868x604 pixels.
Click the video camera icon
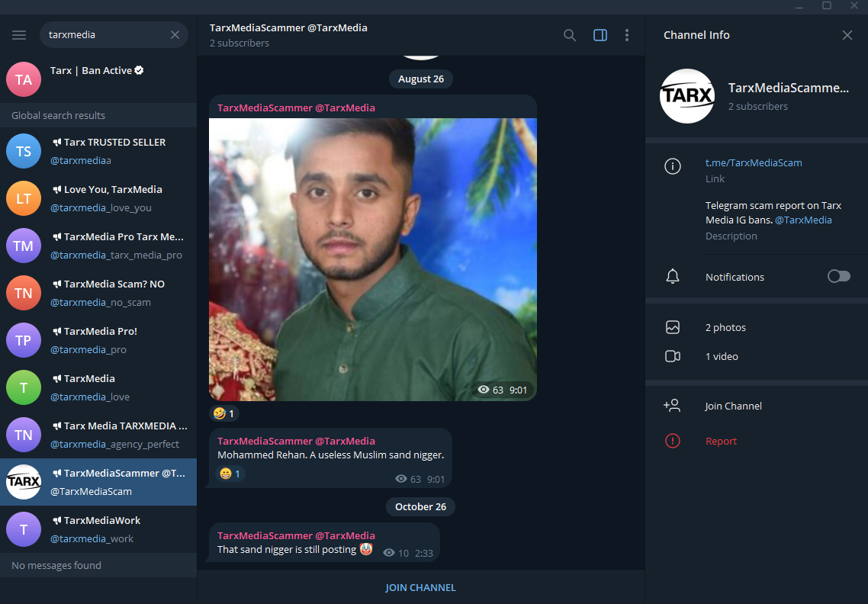(x=673, y=357)
